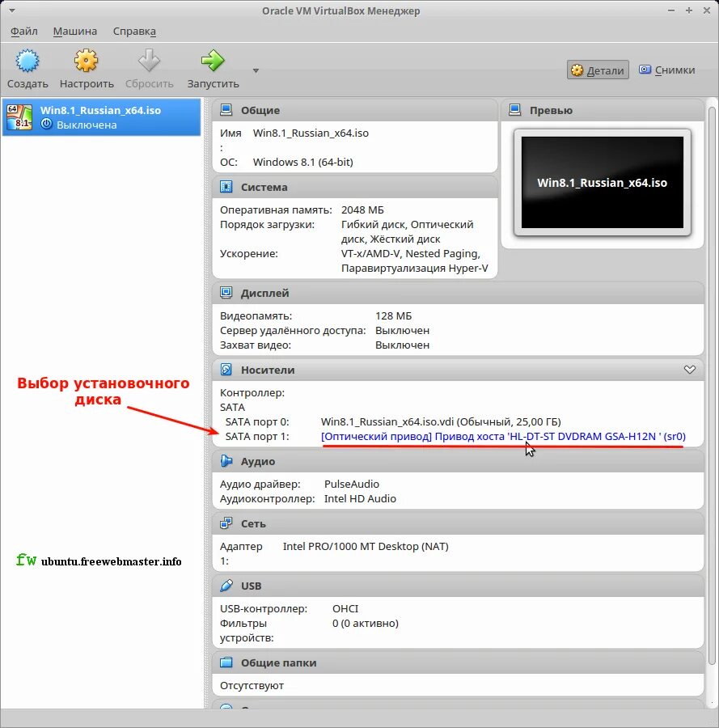
Task: Click the Дисплей section icon
Action: point(226,293)
